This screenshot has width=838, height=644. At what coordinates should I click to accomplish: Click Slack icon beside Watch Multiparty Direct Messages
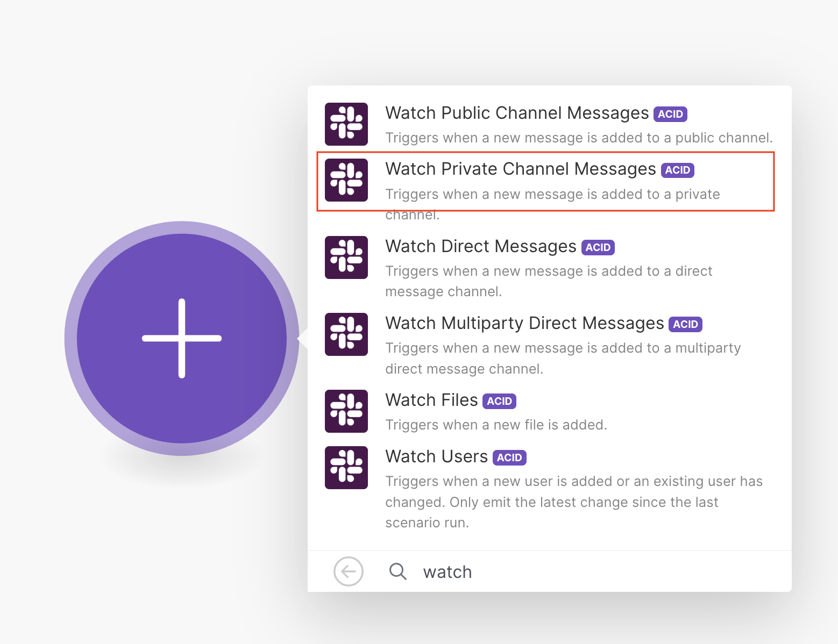[x=346, y=334]
